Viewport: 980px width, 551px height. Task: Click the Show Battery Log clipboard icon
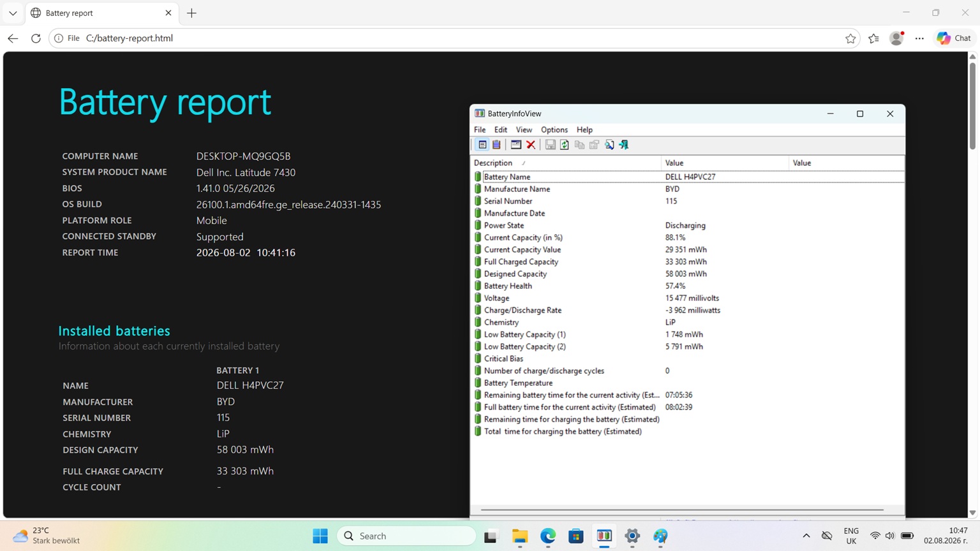click(496, 145)
